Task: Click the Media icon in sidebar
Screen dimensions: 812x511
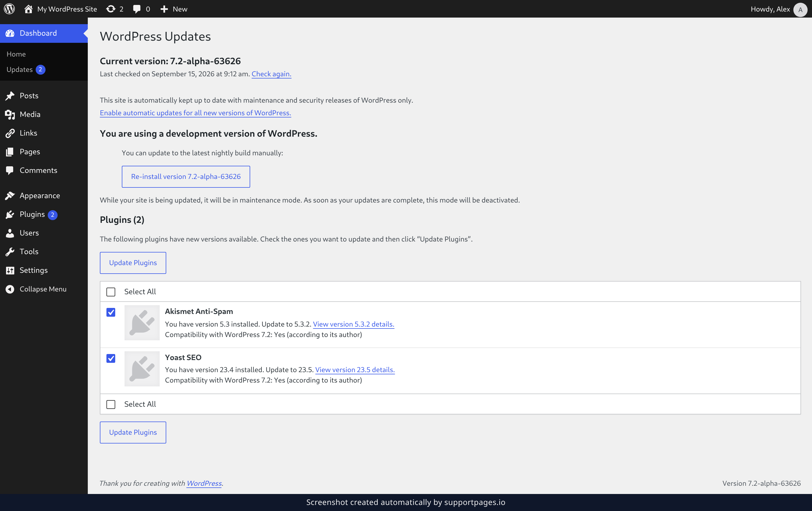Action: (x=10, y=114)
